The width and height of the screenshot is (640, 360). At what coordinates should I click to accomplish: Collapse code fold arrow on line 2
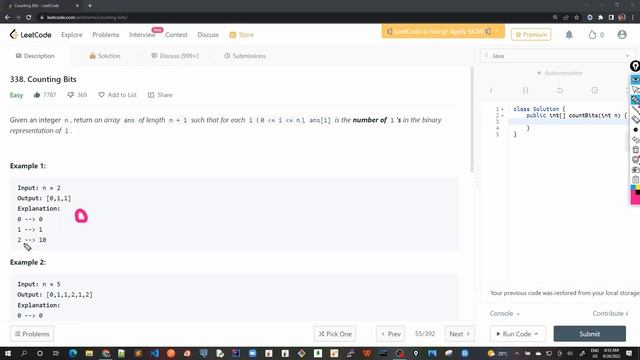coord(502,116)
